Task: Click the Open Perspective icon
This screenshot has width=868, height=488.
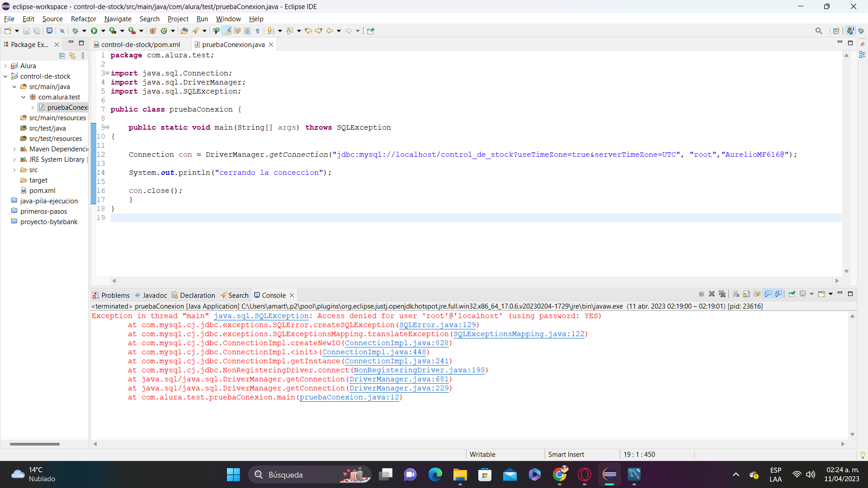Action: coord(836,31)
